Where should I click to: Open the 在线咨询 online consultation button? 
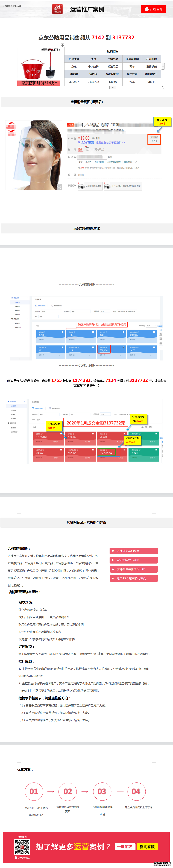pyautogui.click(x=153, y=9)
